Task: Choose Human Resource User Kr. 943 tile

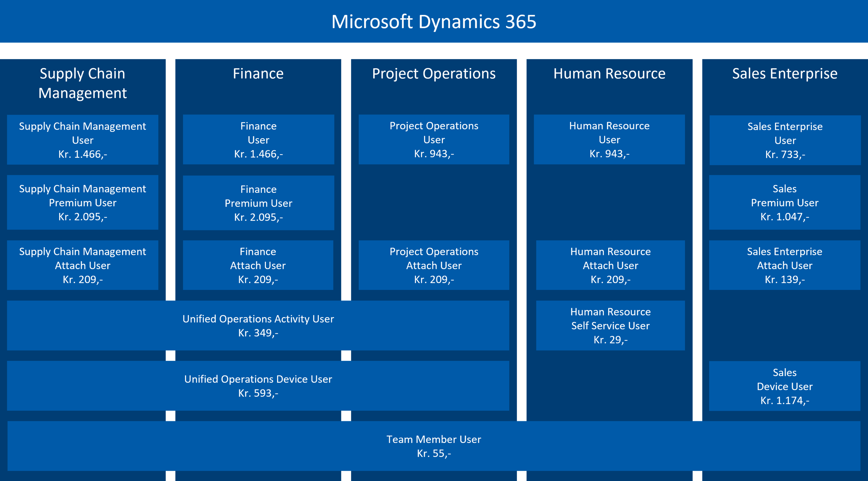Action: click(x=609, y=140)
